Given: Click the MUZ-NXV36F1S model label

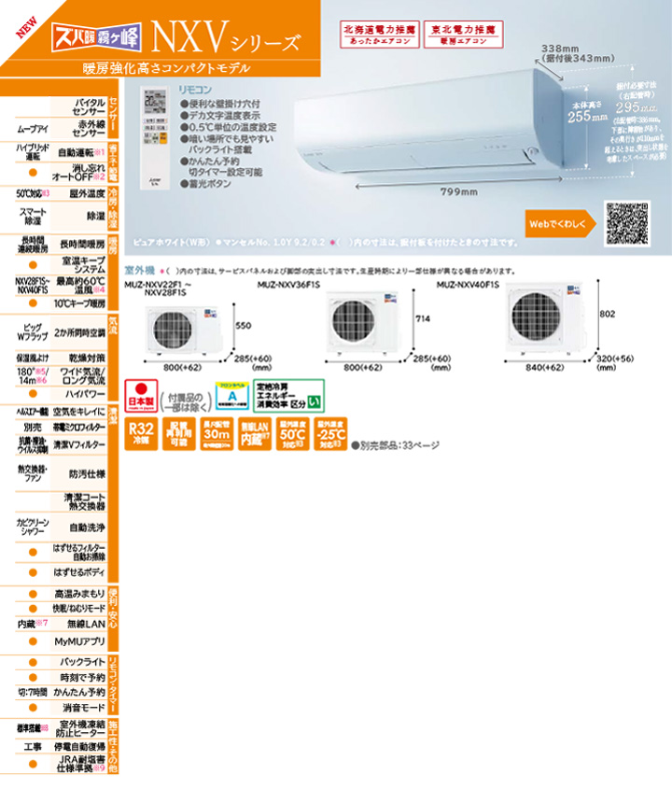Looking at the screenshot, I should click(288, 285).
